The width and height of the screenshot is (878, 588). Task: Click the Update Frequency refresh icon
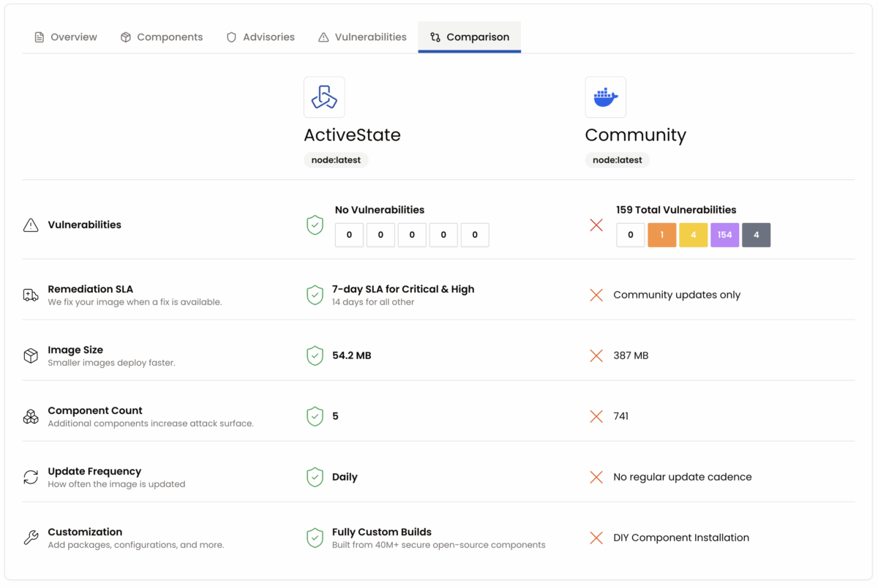tap(31, 478)
